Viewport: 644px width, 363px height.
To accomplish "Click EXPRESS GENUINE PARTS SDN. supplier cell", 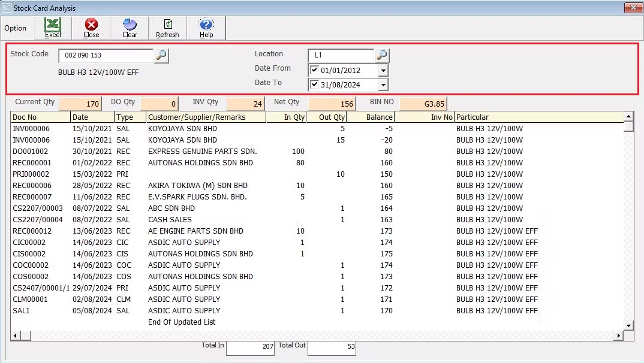I will 203,152.
